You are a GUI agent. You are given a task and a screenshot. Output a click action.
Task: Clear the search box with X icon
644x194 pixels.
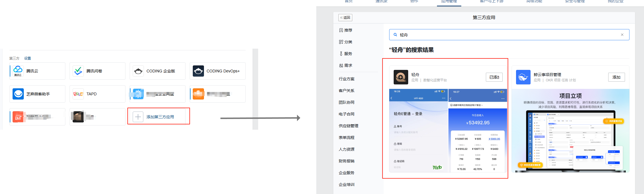(622, 35)
